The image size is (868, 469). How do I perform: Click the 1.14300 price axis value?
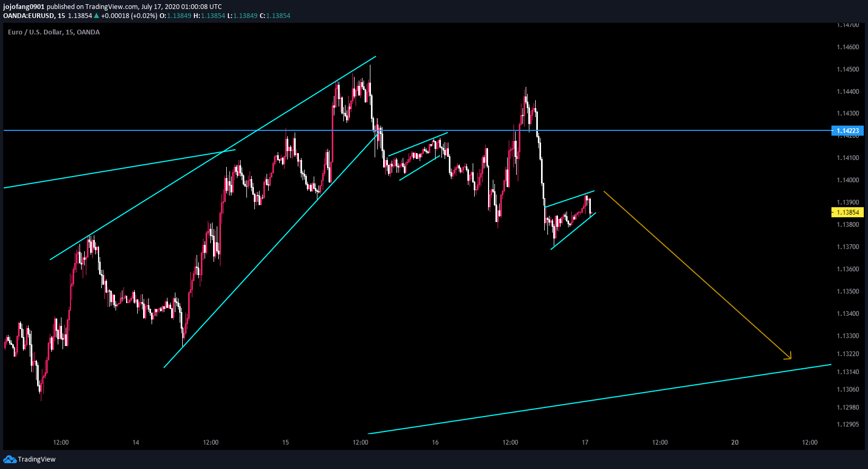coord(848,113)
